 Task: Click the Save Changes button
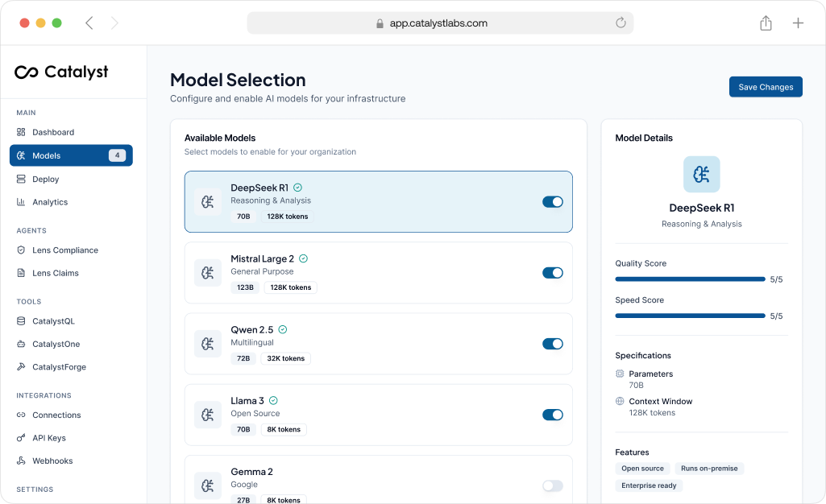[x=766, y=87]
